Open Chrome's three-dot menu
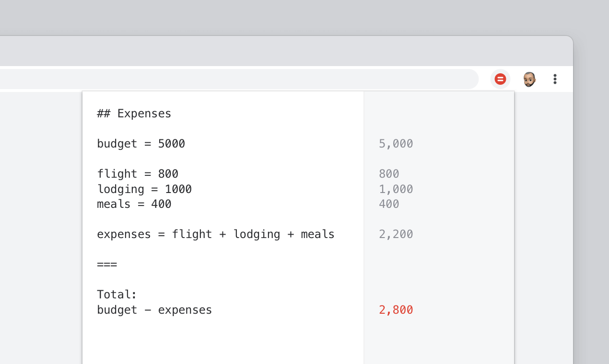 click(x=555, y=79)
